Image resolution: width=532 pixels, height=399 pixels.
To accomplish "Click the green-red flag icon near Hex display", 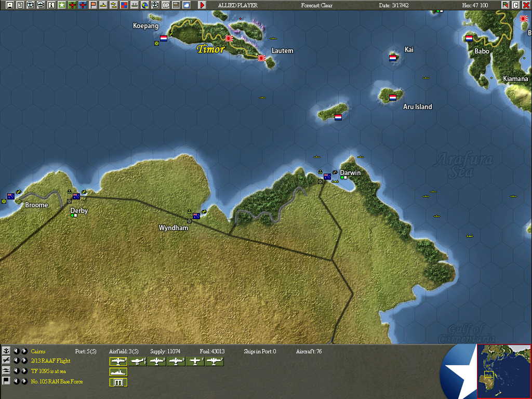I will (x=505, y=5).
